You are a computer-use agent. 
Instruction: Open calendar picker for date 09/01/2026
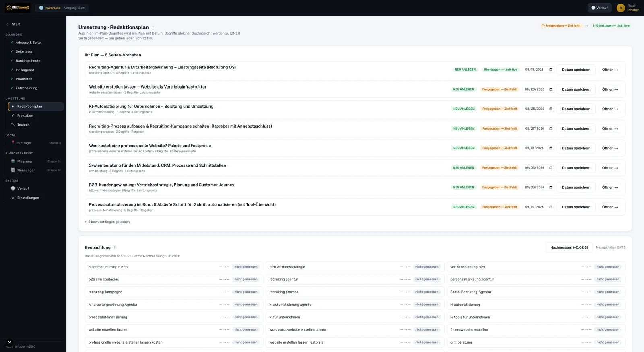pyautogui.click(x=551, y=148)
